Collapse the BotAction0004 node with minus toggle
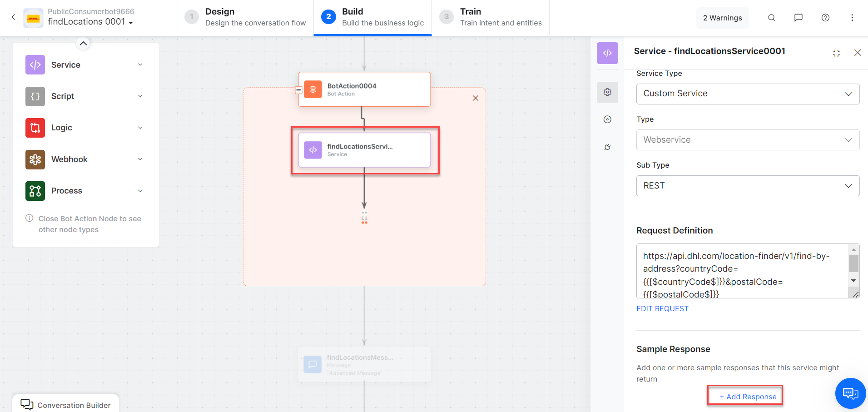The width and height of the screenshot is (868, 412). (x=298, y=90)
